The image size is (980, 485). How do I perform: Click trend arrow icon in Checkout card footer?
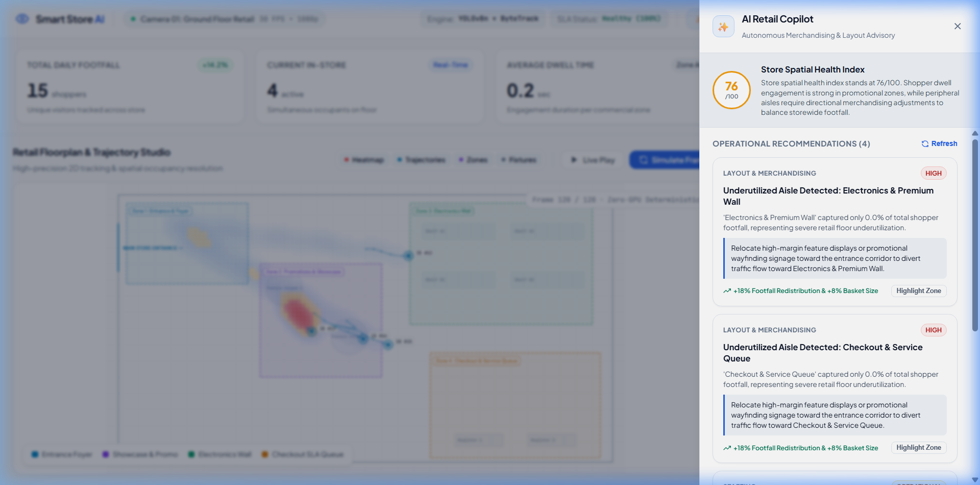click(727, 448)
